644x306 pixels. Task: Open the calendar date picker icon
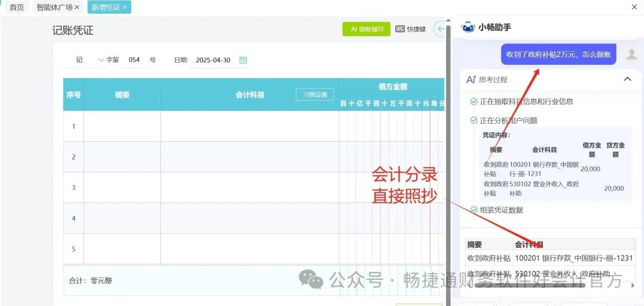pyautogui.click(x=243, y=60)
